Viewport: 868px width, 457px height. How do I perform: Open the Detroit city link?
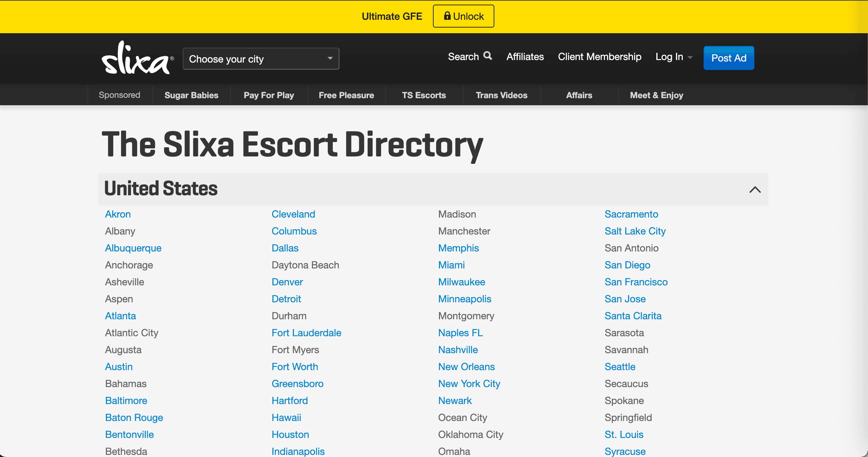tap(287, 299)
